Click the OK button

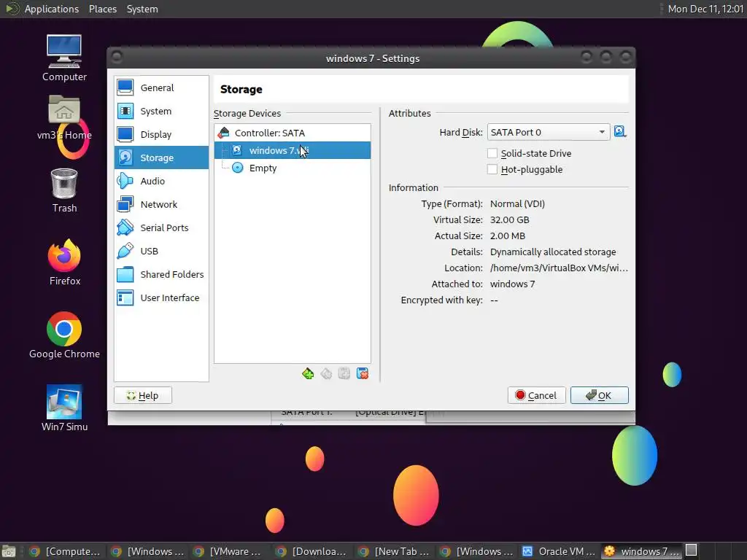point(600,395)
